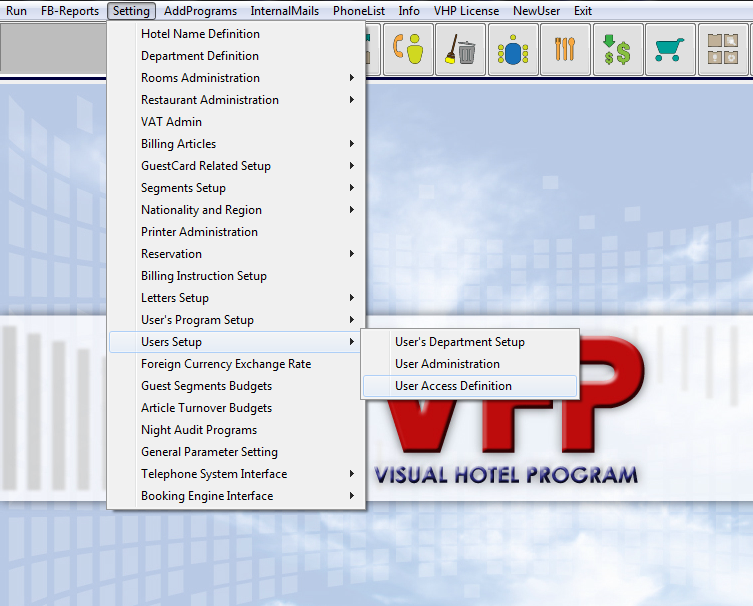Viewport: 753px width, 606px height.
Task: Select Guest Segments Budgets
Action: (x=235, y=386)
